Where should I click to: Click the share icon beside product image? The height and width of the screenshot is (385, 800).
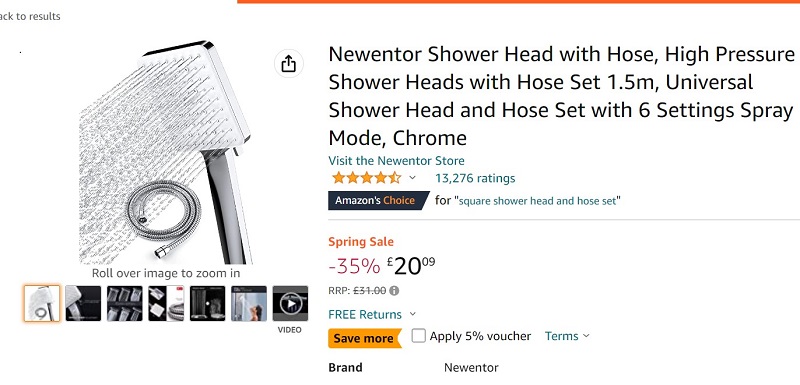tap(289, 64)
